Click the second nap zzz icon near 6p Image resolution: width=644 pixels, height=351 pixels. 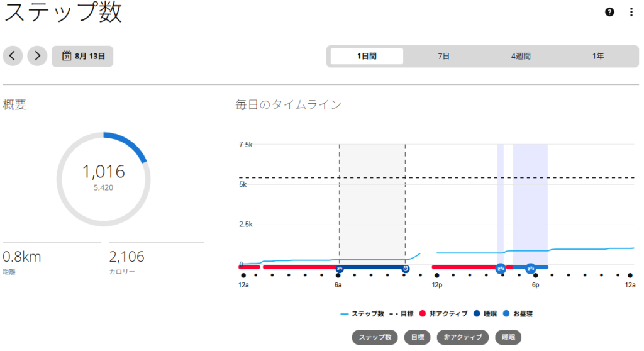[531, 269]
